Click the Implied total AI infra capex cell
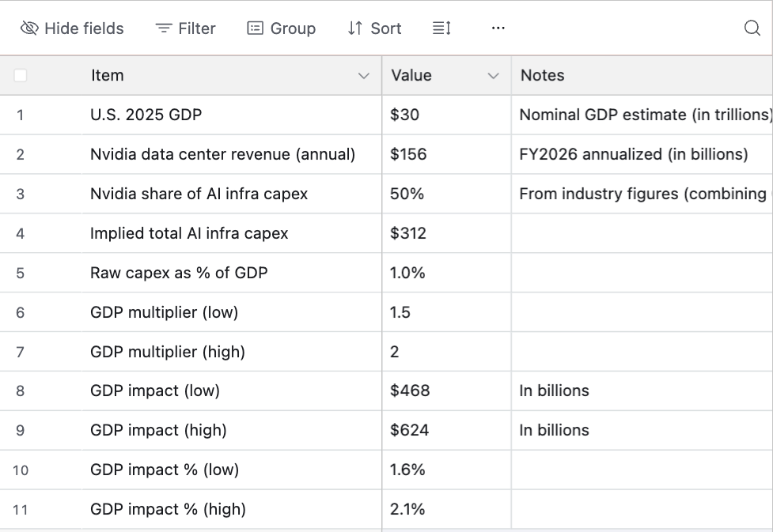 pyautogui.click(x=189, y=234)
